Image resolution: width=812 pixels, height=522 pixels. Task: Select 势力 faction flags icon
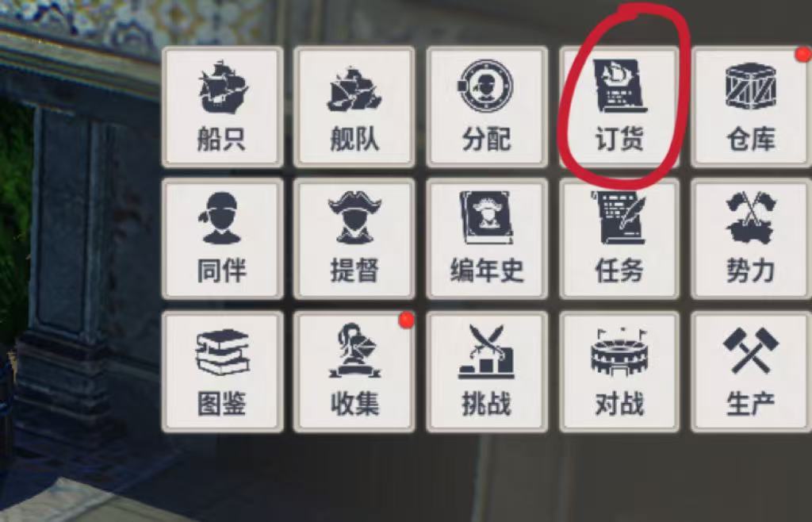tap(752, 240)
